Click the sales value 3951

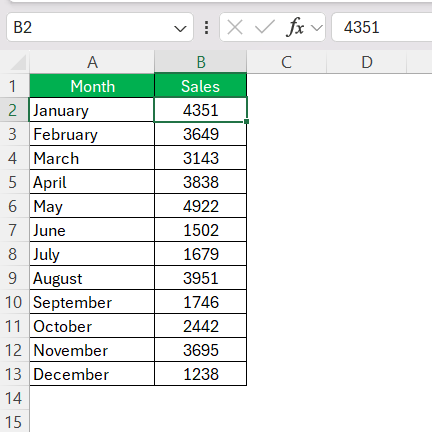pyautogui.click(x=201, y=278)
